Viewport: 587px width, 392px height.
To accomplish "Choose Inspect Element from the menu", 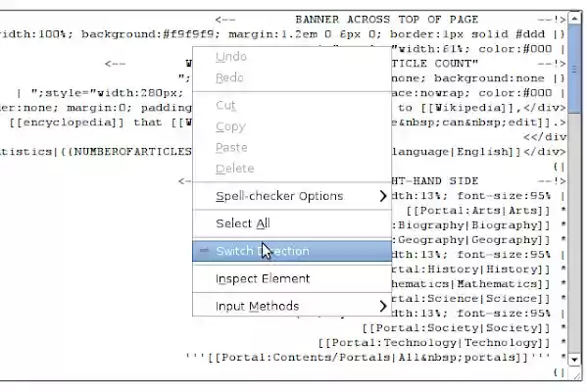I will tap(292, 278).
